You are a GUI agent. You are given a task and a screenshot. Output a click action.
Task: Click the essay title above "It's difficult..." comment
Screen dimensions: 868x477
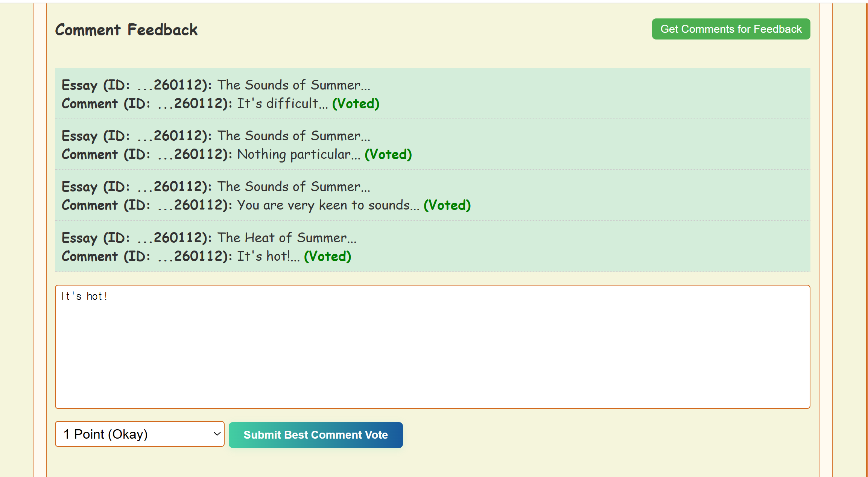(293, 85)
